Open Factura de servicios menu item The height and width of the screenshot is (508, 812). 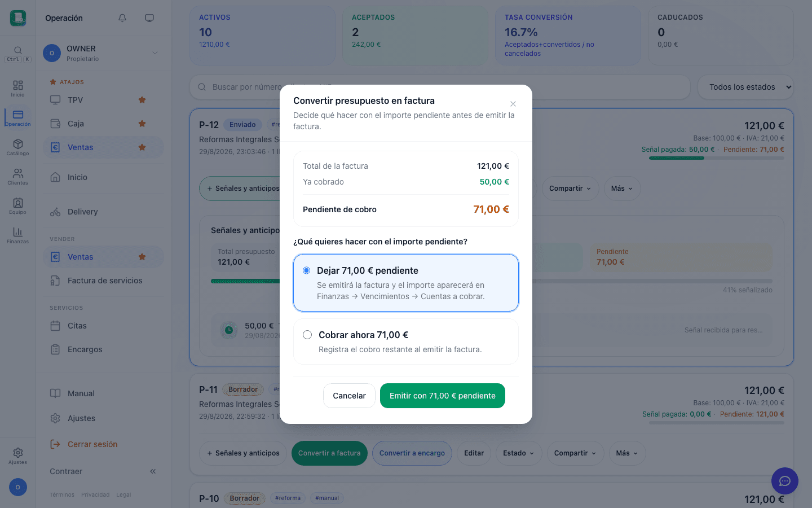coord(104,281)
